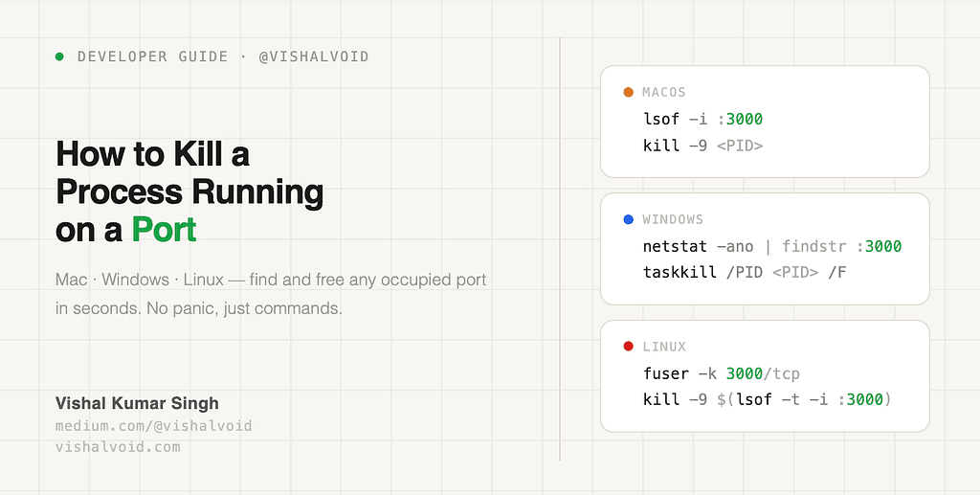Click the green word Port in title
The width and height of the screenshot is (980, 495).
pyautogui.click(x=164, y=230)
